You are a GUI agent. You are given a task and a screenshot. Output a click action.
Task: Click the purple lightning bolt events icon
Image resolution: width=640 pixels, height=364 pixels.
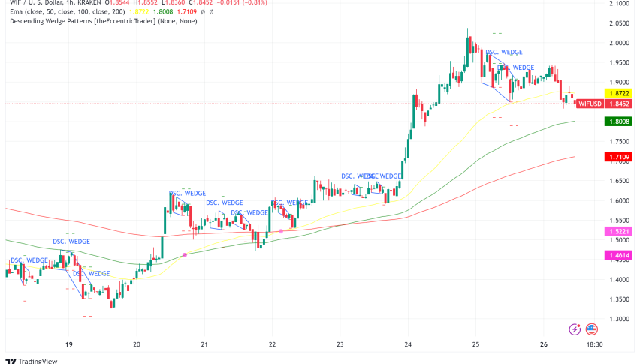[x=575, y=329]
